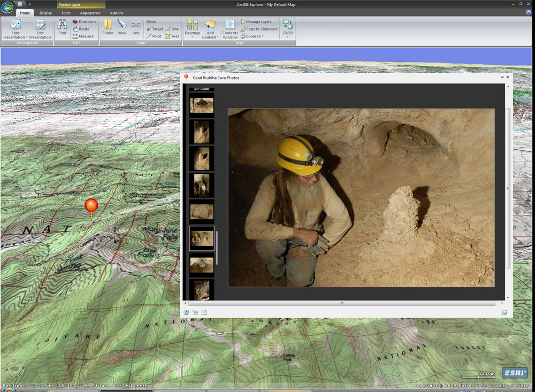535x392 pixels.
Task: Click the Find binoculars icon
Action: click(62, 27)
